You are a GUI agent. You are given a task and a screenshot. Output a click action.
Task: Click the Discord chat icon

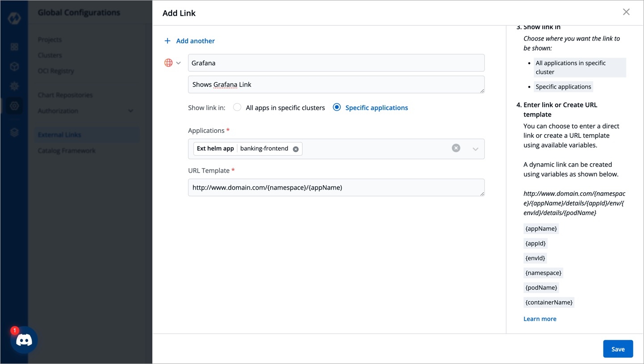click(x=24, y=340)
